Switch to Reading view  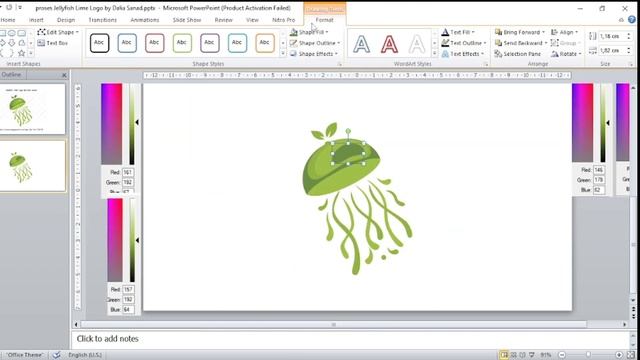click(x=522, y=355)
